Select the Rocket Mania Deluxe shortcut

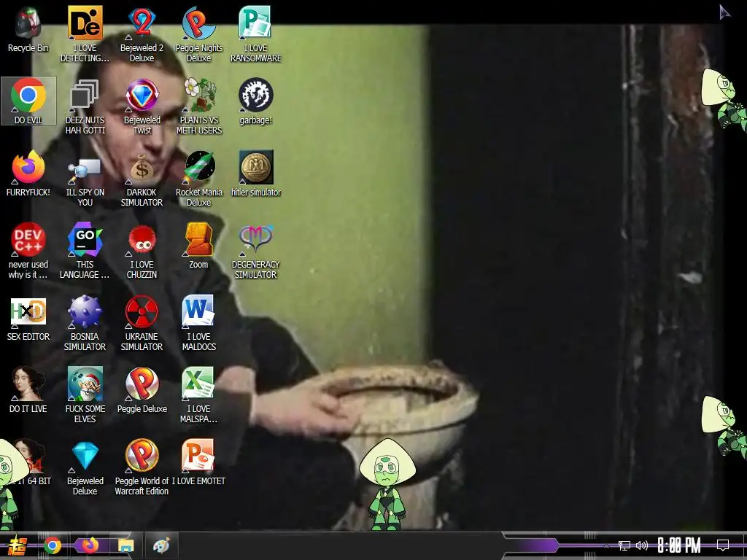click(198, 179)
